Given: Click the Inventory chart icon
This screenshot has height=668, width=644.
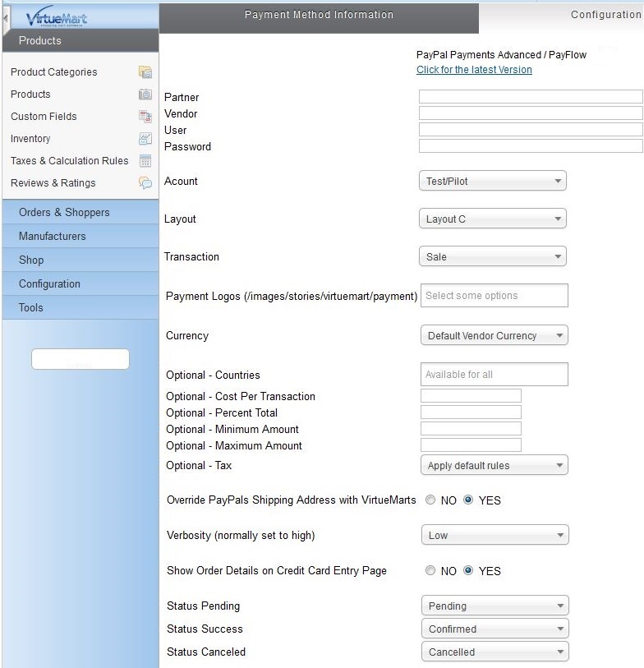Looking at the screenshot, I should point(145,139).
